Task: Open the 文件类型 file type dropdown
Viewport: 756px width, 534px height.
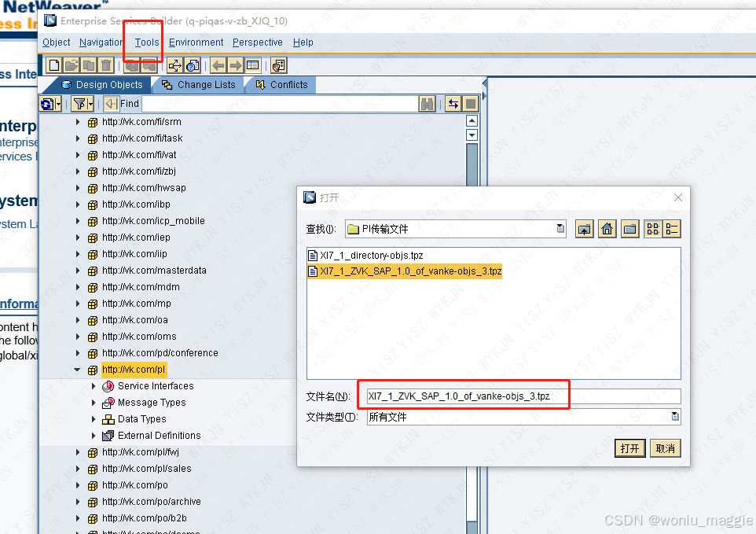Action: click(x=523, y=417)
